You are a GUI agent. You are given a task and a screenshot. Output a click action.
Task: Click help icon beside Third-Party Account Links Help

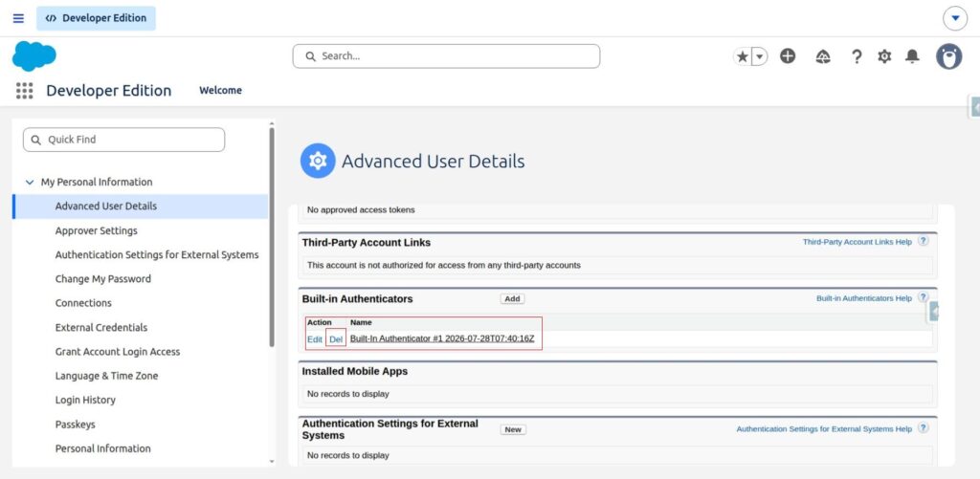924,241
